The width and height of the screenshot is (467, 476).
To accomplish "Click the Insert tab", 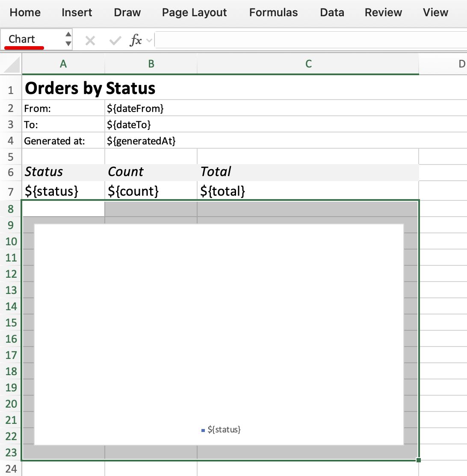I will (77, 12).
